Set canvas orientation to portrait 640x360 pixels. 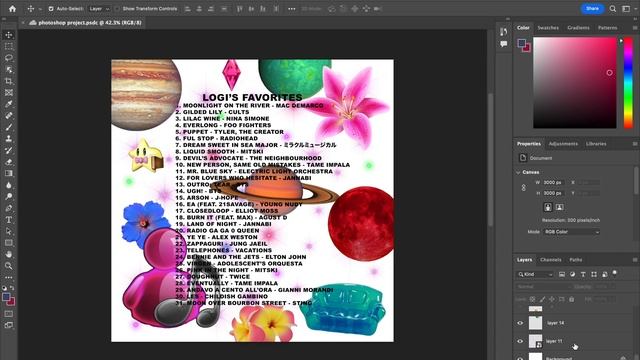[548, 207]
